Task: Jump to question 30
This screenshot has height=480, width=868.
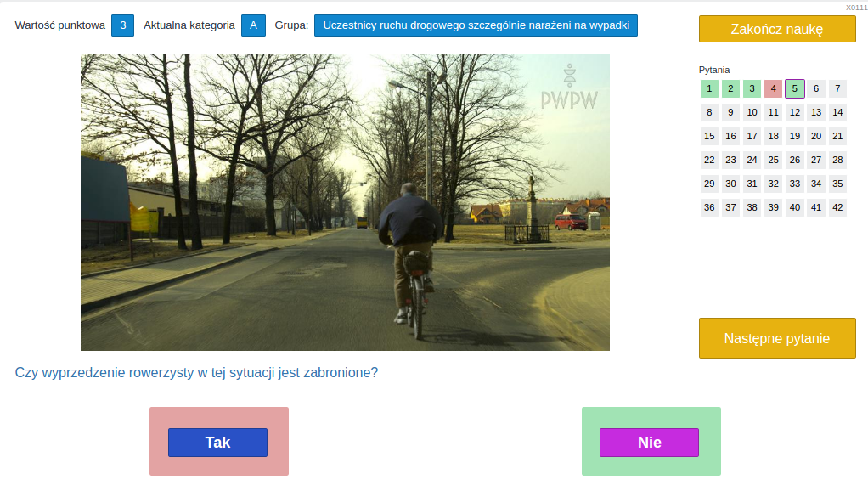Action: 730,184
